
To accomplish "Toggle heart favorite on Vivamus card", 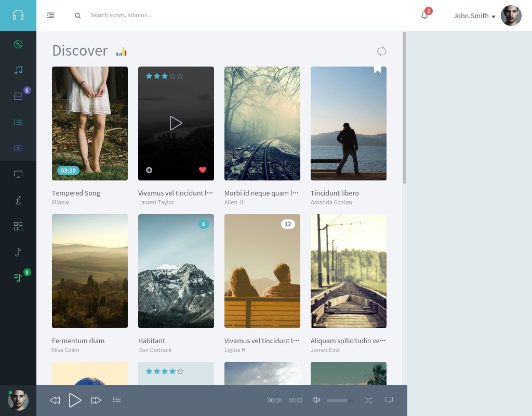I will pos(203,170).
